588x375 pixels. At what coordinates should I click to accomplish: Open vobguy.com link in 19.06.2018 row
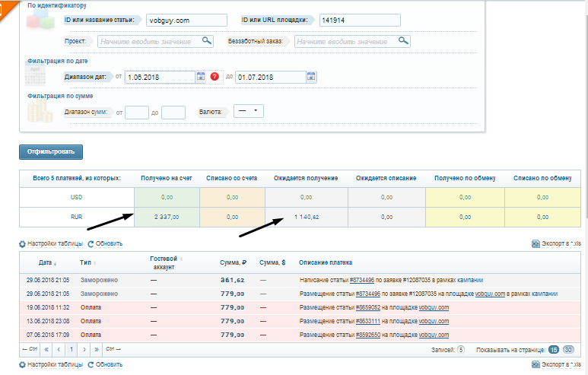tap(434, 307)
